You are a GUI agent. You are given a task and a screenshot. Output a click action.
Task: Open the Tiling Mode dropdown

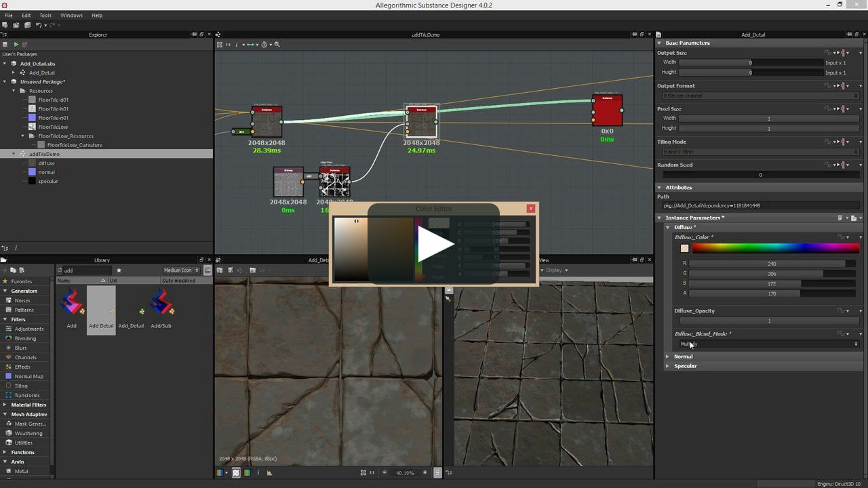[761, 152]
